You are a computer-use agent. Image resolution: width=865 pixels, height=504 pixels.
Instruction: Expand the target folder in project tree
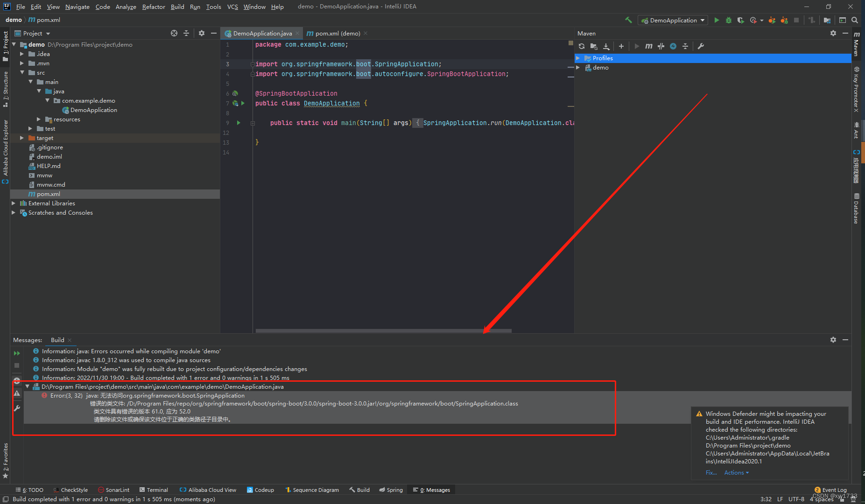point(21,138)
